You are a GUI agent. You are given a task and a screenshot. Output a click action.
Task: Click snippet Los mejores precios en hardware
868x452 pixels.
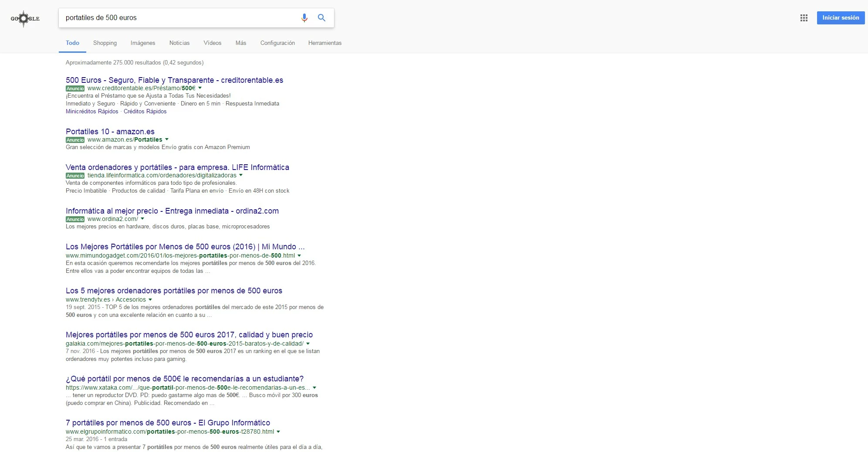click(x=168, y=226)
